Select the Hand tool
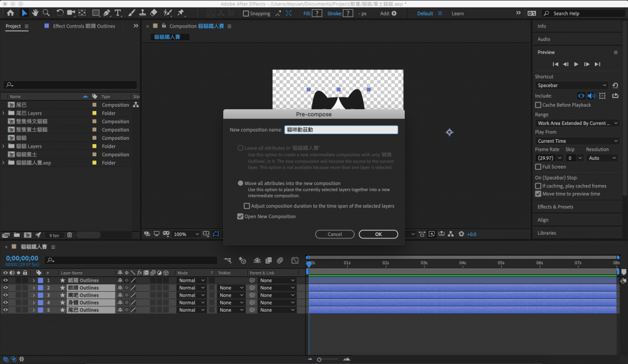The width and height of the screenshot is (628, 364). (35, 13)
